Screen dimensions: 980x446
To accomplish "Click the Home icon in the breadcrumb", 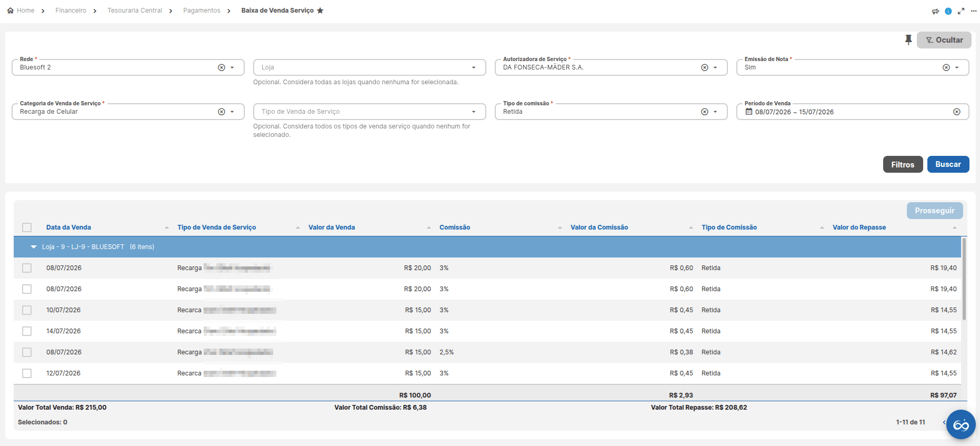I will pos(11,11).
